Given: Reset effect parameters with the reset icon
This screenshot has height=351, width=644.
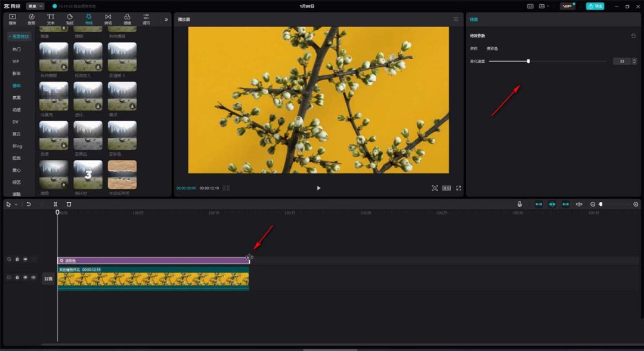Looking at the screenshot, I should tap(633, 36).
